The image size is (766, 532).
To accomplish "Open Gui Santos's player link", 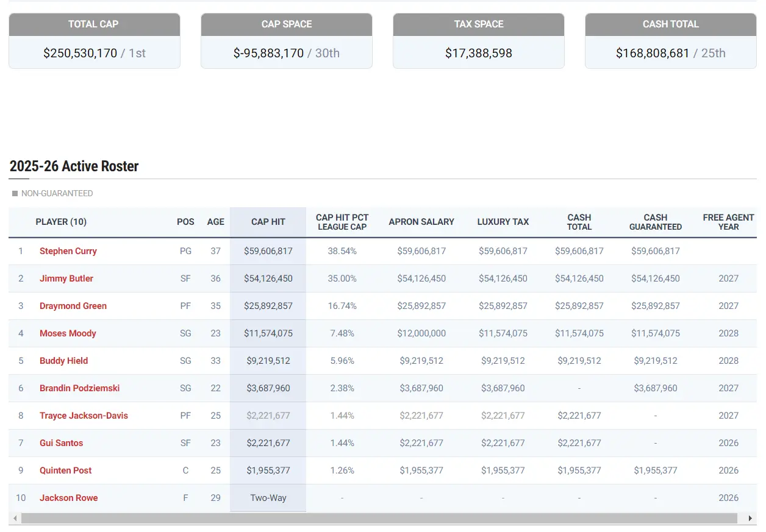I will tap(61, 443).
